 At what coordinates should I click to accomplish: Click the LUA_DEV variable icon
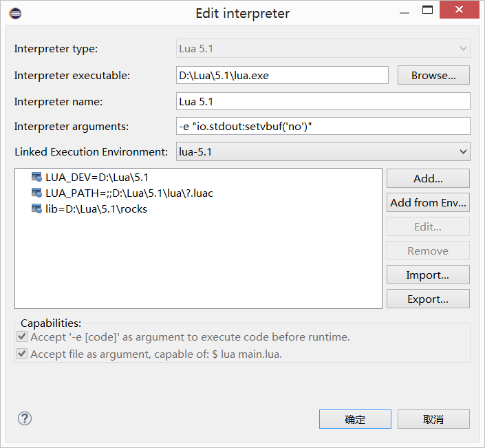pos(36,177)
